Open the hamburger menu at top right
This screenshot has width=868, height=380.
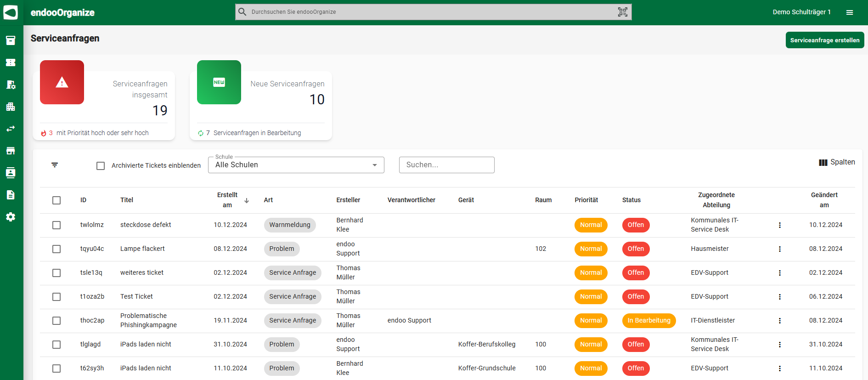point(850,12)
